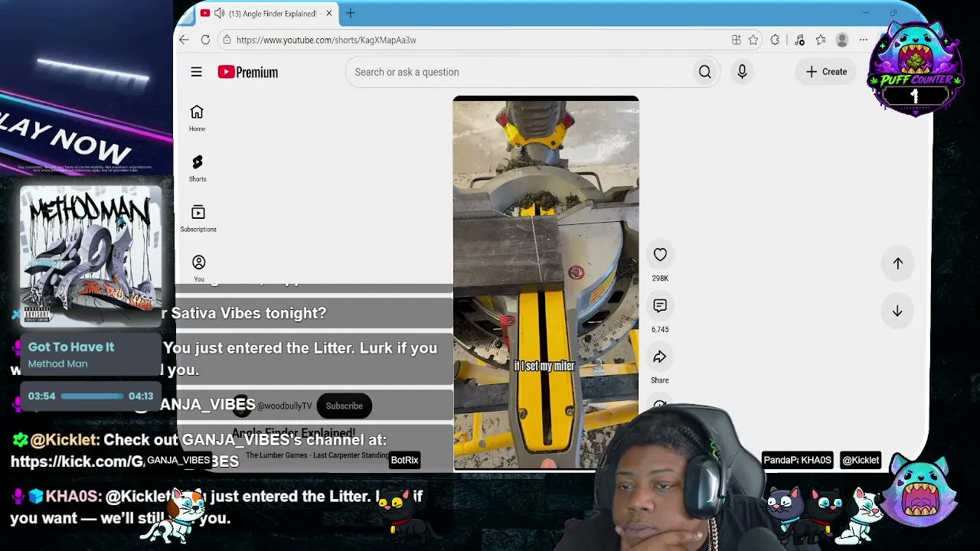Open a new browser tab
Image resolution: width=980 pixels, height=551 pixels.
click(350, 13)
